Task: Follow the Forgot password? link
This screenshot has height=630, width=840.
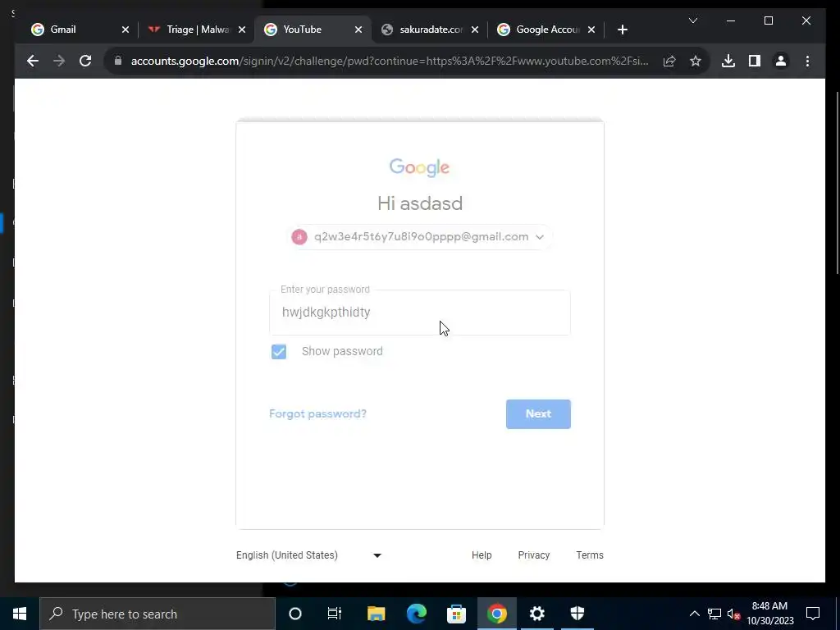Action: (317, 413)
